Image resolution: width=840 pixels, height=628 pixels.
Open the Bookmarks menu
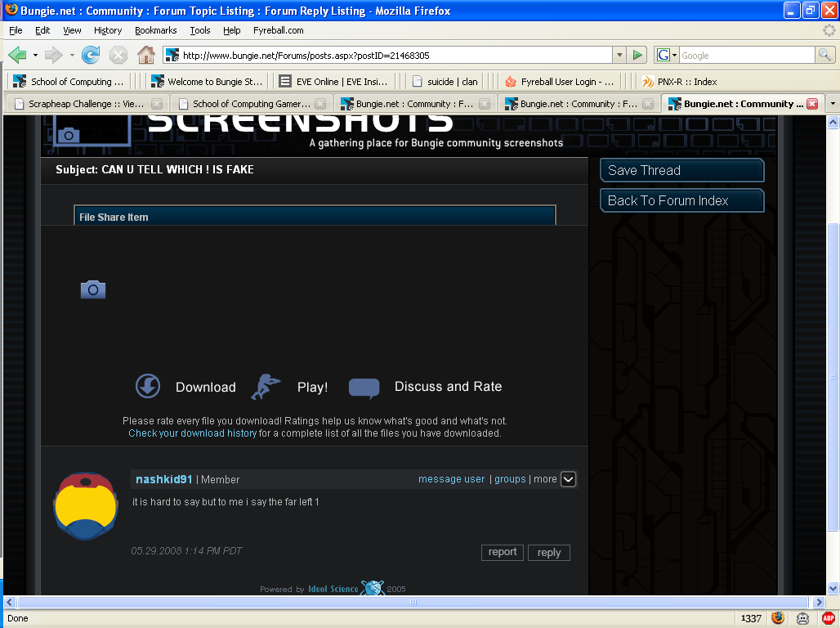click(x=156, y=30)
